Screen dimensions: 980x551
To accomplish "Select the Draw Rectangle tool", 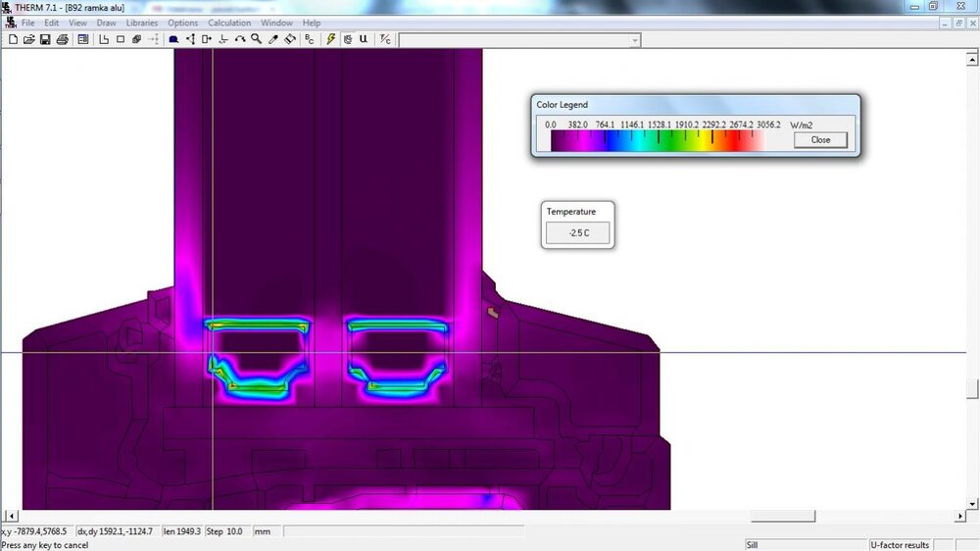I will 121,40.
